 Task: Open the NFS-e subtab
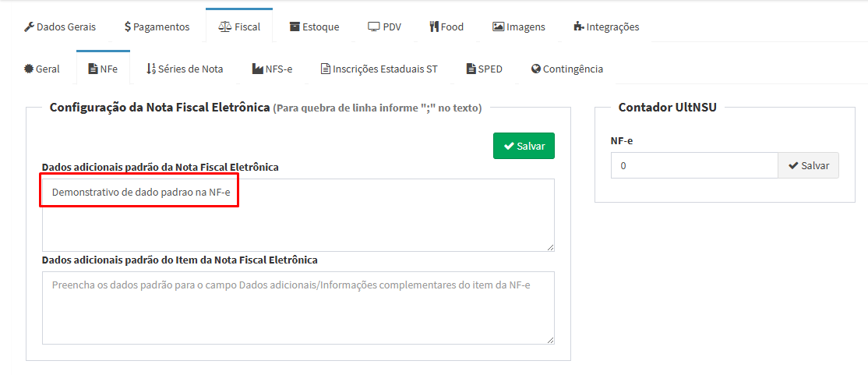[272, 69]
